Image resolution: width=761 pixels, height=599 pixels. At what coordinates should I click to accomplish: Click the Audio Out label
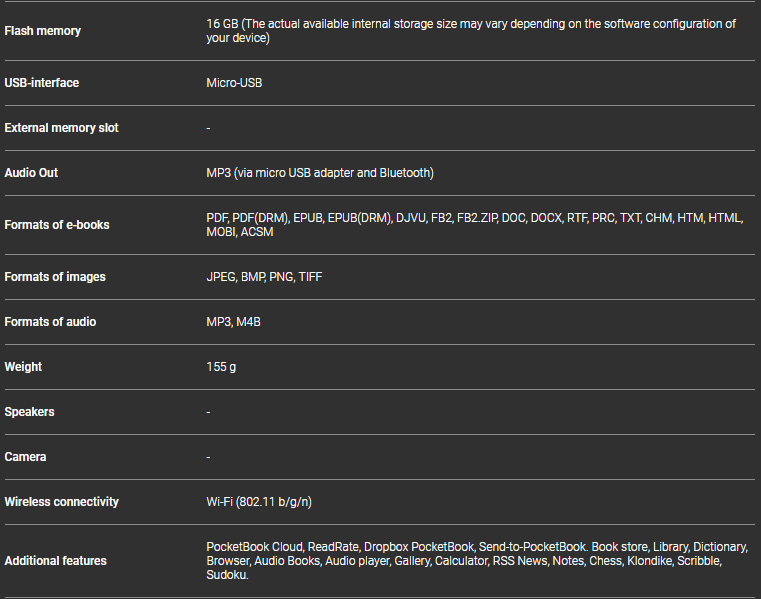pyautogui.click(x=31, y=173)
